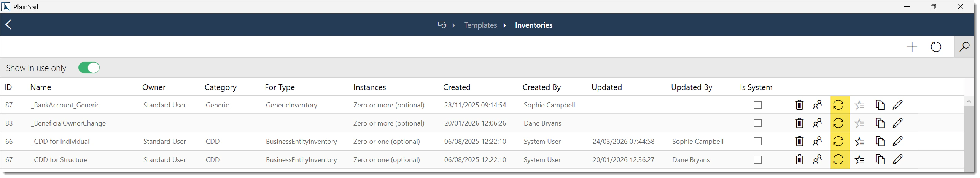This screenshot has height=178, width=980.
Task: Open the Templates breadcrumb
Action: pos(480,25)
